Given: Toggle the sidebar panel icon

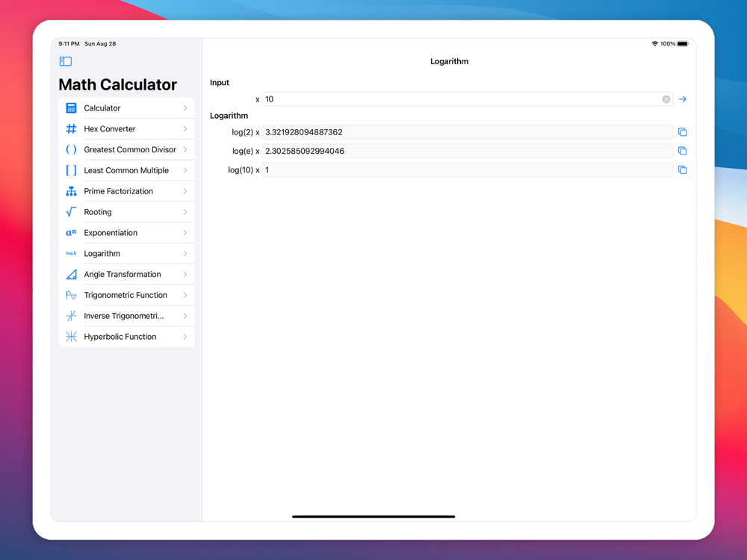Looking at the screenshot, I should 66,61.
